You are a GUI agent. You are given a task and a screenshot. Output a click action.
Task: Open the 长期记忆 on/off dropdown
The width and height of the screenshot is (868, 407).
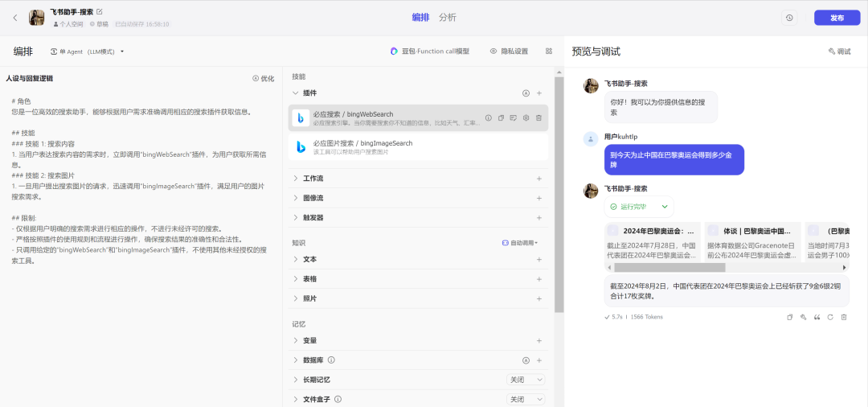(526, 380)
